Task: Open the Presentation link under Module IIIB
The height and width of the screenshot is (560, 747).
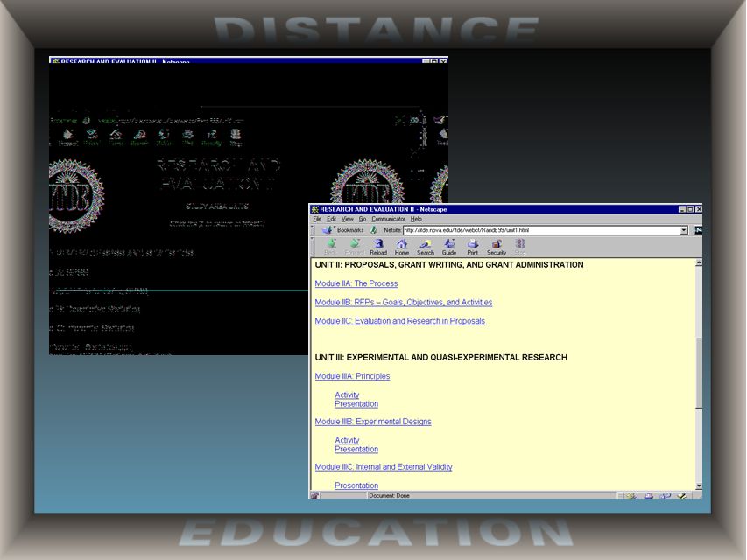Action: click(x=356, y=449)
